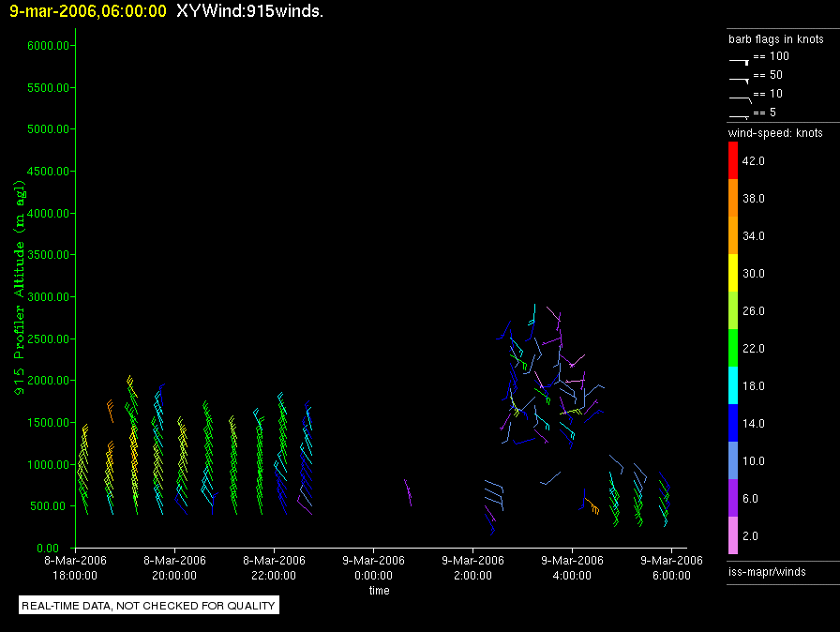Click the 5500.00 altitude tick label
This screenshot has width=840, height=632.
tap(48, 87)
